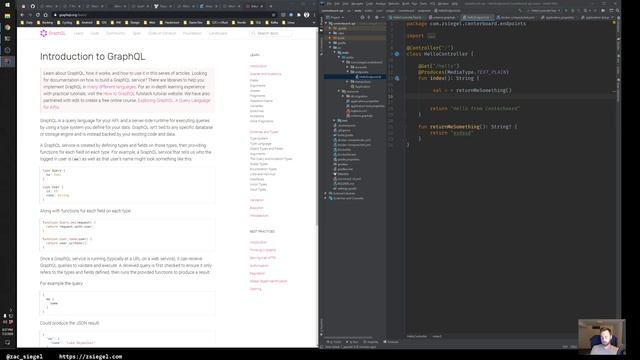The height and width of the screenshot is (360, 640).
Task: Open Learn in GraphQL navigation
Action: 78,33
